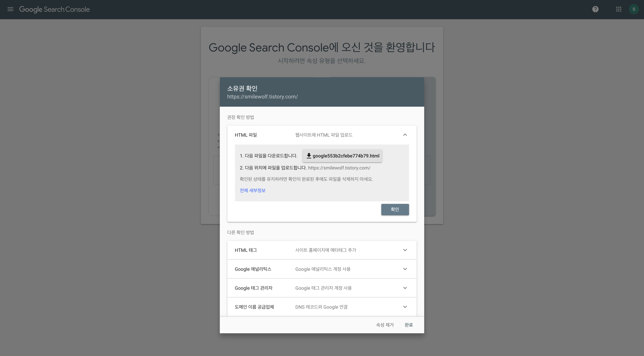
Task: Click the smilewolf.tistory.com URL in the dialog header
Action: pyautogui.click(x=262, y=97)
